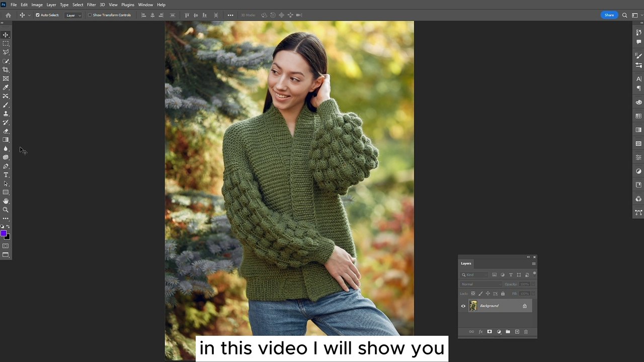Click the three-dots more options in options bar
This screenshot has height=362, width=644.
click(x=230, y=15)
